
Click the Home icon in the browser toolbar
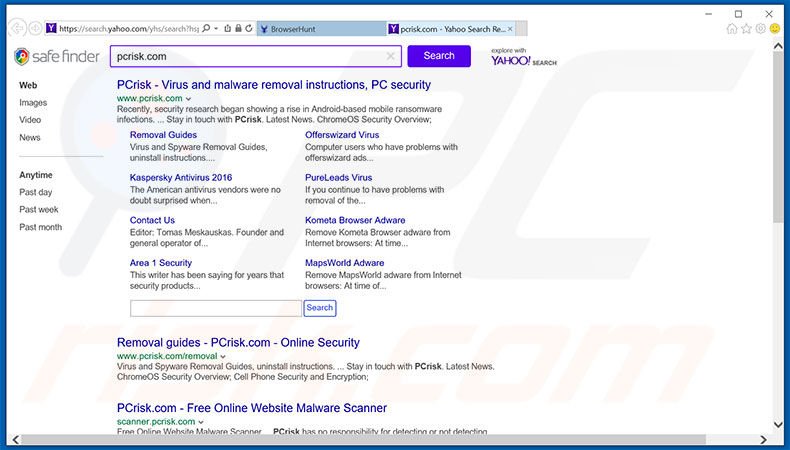coord(732,29)
